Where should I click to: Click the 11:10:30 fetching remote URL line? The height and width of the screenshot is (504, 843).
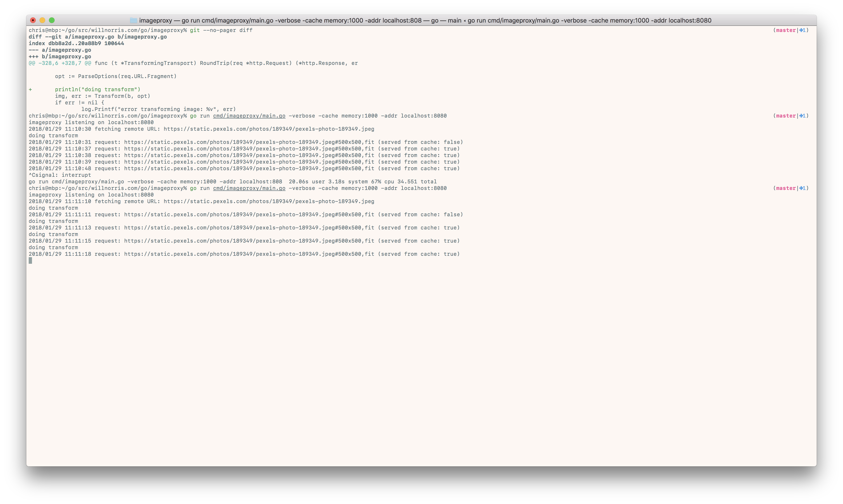tap(202, 129)
